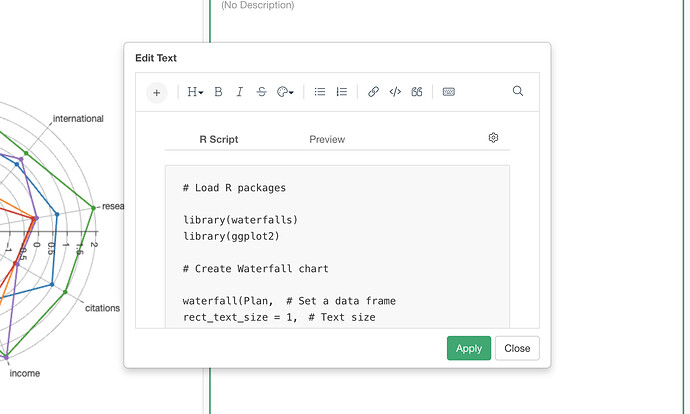Viewport: 690px width, 414px height.
Task: Switch to the Preview tab
Action: (x=327, y=140)
